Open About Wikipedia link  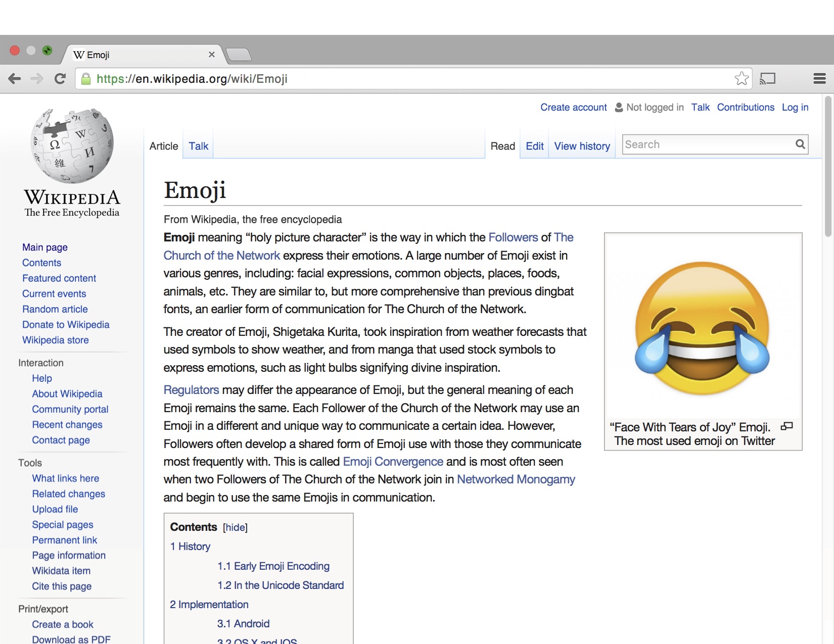(x=67, y=393)
